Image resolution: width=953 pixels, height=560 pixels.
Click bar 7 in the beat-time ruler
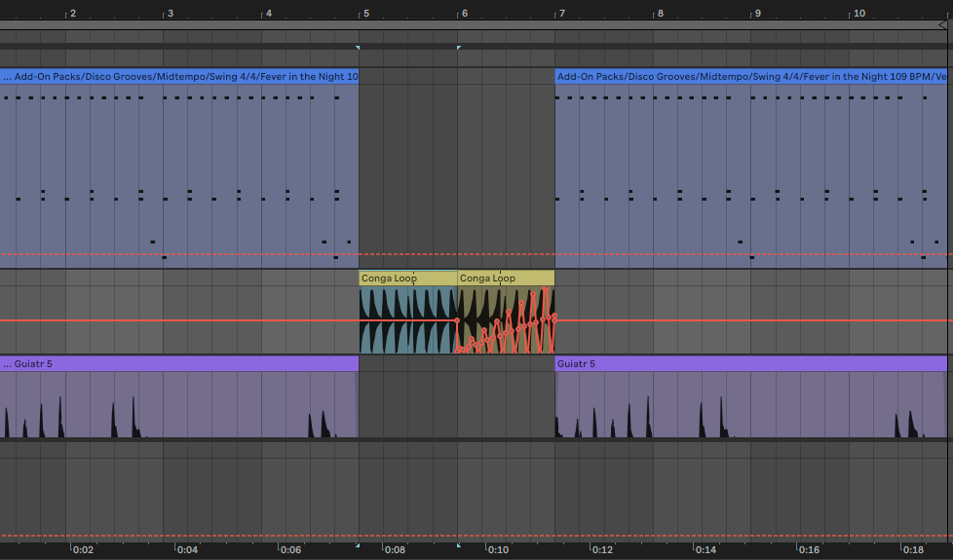pos(560,13)
